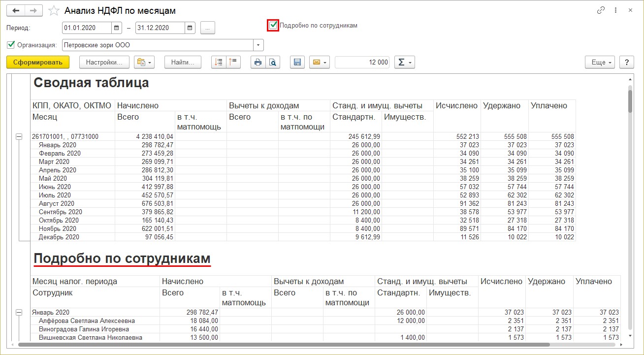Viewport: 644px width, 355px height.
Task: Click the back navigation arrow
Action: point(16,10)
